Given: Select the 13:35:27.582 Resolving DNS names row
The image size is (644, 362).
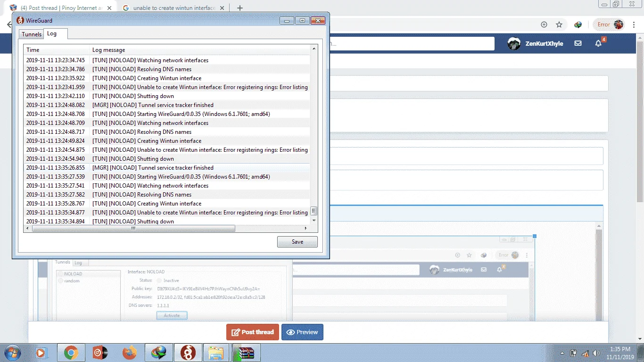Looking at the screenshot, I should point(167,195).
